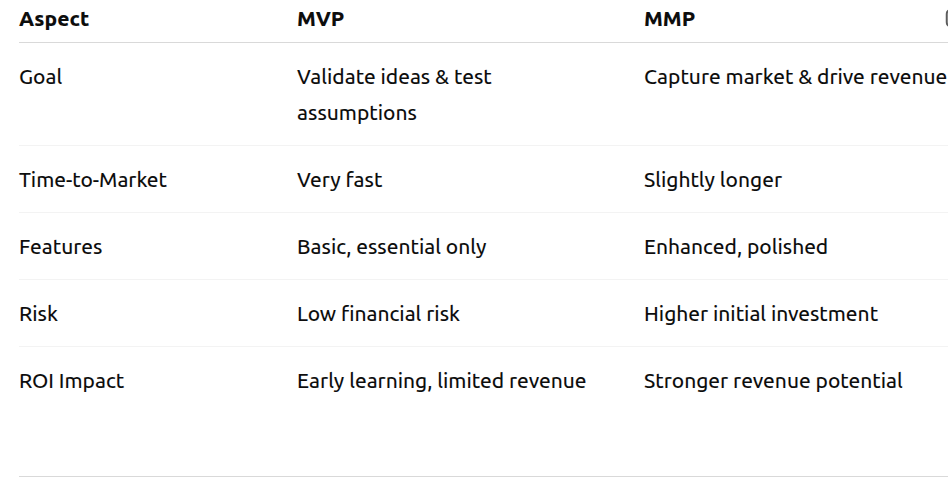Click the 'Very fast' cell
Screen dimensions: 948x491
(339, 180)
